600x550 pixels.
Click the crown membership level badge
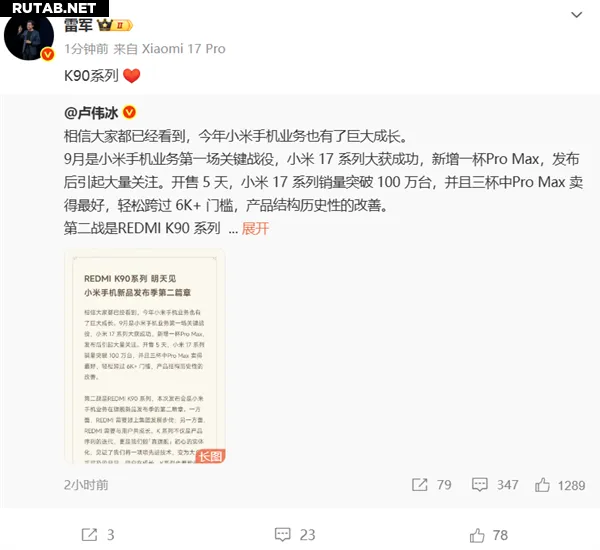click(115, 25)
